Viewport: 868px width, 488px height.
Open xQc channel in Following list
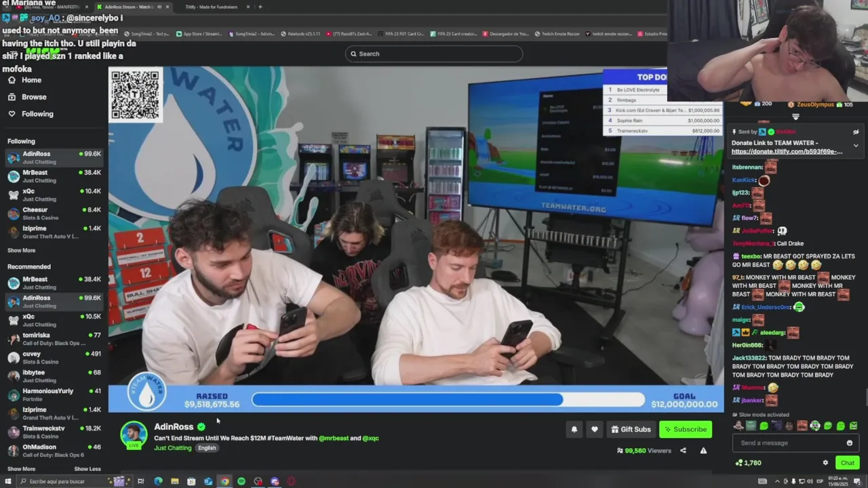coord(54,195)
